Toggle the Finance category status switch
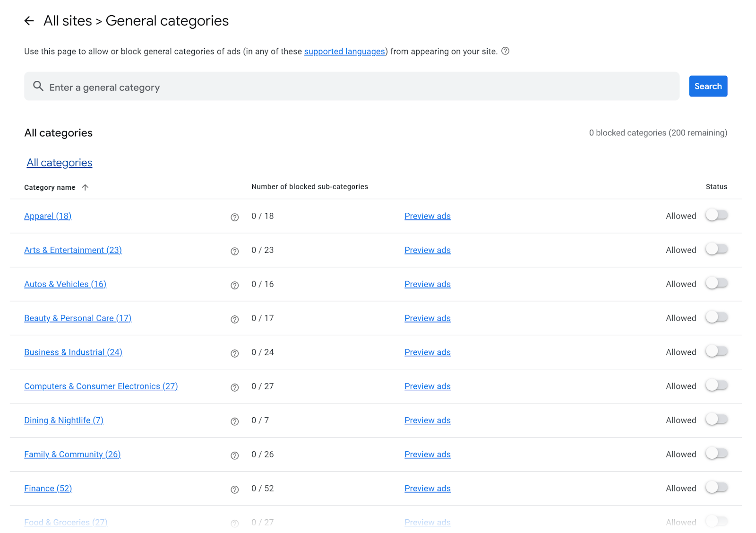 [x=716, y=487]
